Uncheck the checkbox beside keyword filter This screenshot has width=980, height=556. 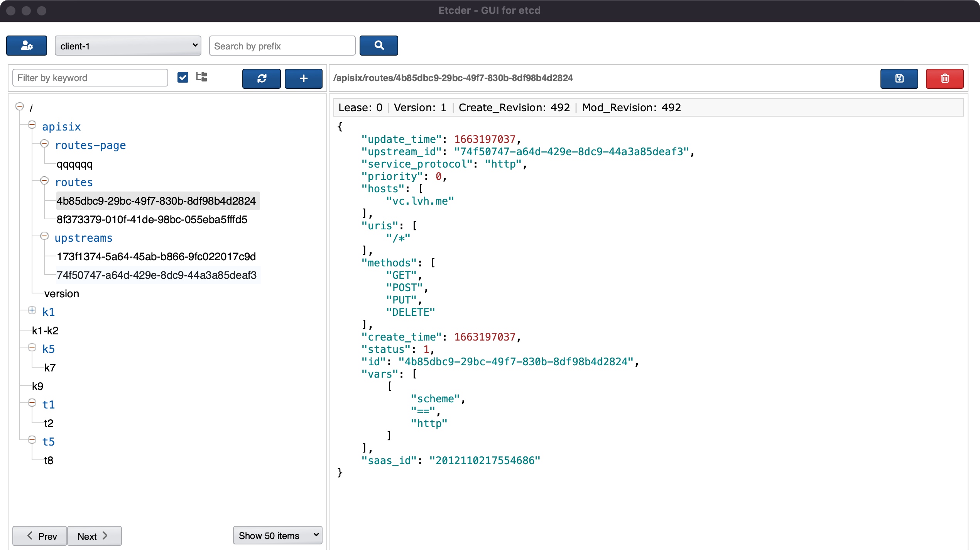point(183,77)
